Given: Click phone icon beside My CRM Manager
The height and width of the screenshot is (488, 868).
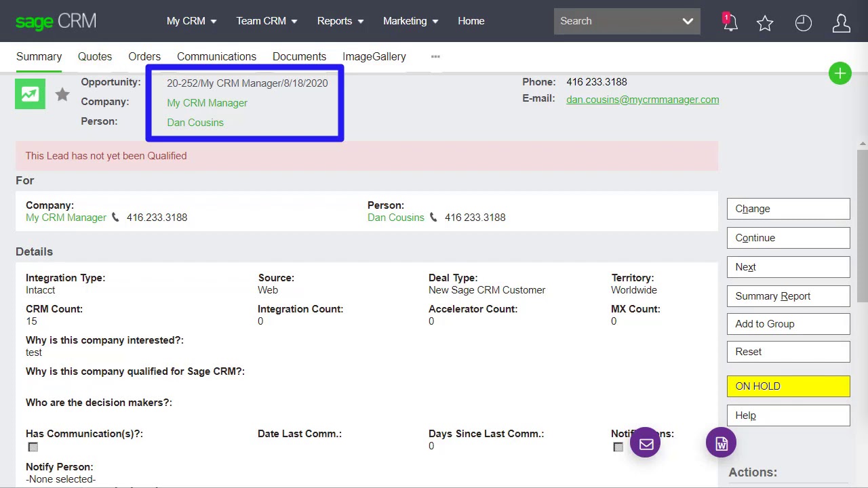Looking at the screenshot, I should [115, 218].
